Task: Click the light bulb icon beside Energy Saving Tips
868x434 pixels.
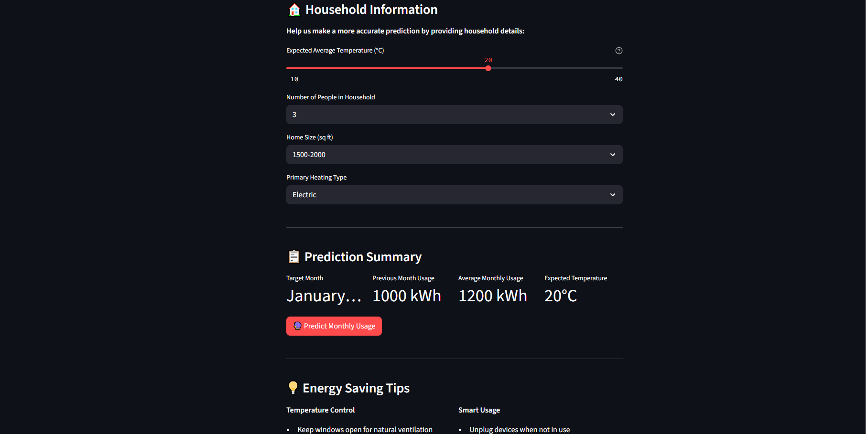Action: [293, 388]
